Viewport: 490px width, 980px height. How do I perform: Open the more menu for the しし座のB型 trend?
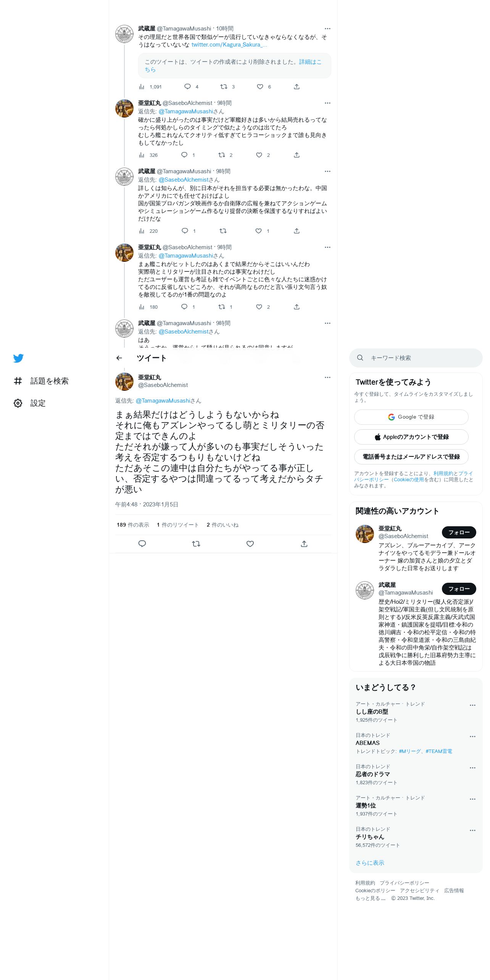tap(472, 705)
